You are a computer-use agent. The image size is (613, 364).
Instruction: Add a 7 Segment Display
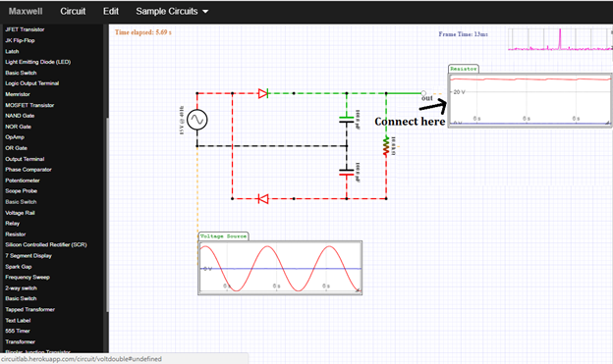click(x=28, y=256)
